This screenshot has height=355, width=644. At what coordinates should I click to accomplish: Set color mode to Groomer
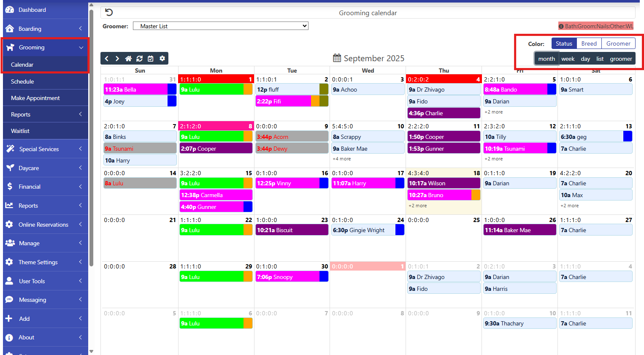tap(618, 43)
